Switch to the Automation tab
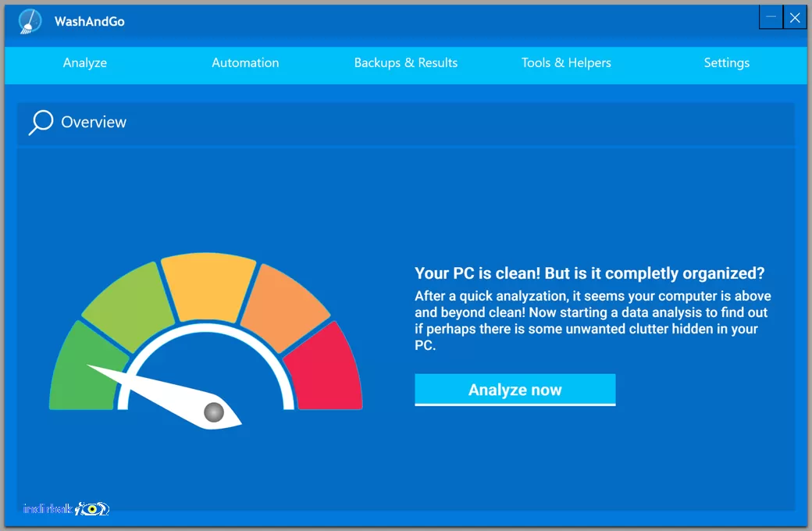The image size is (812, 531). click(x=245, y=62)
